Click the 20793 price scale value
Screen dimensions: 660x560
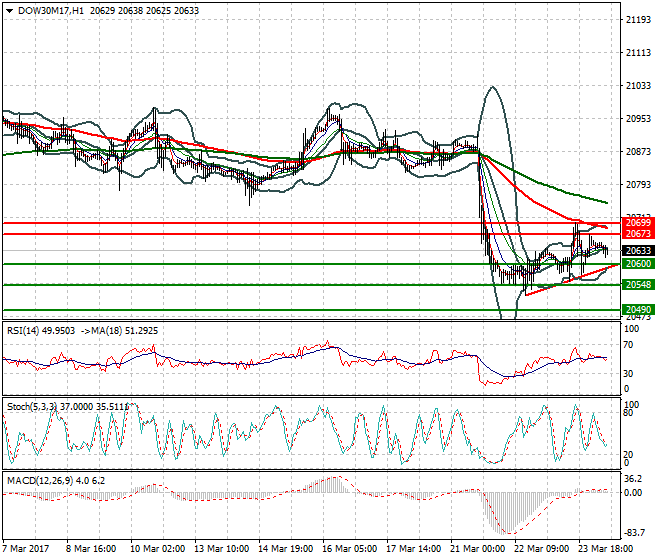(638, 184)
